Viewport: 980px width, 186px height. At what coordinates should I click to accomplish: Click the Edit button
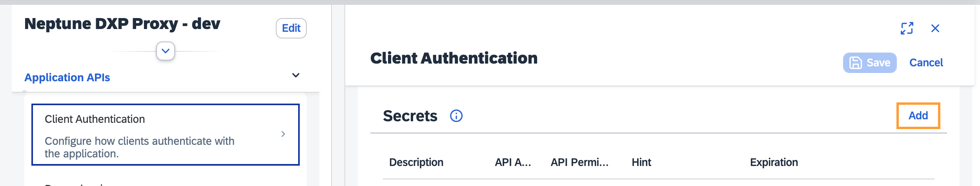[x=291, y=28]
